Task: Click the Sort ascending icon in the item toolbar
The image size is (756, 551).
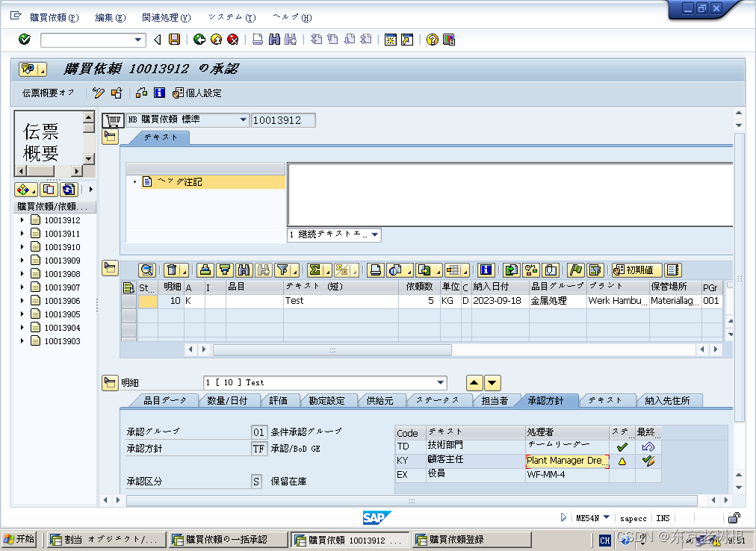Action: point(205,270)
